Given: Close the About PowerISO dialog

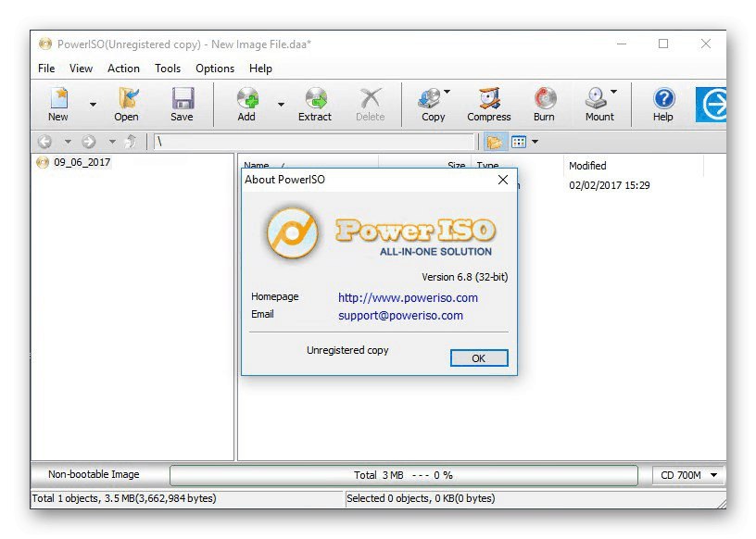Looking at the screenshot, I should [503, 180].
